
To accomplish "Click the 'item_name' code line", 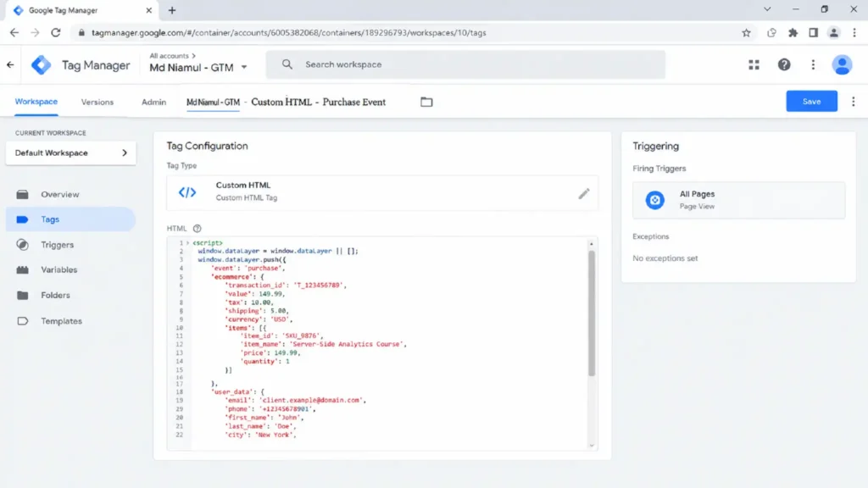I will [x=323, y=344].
